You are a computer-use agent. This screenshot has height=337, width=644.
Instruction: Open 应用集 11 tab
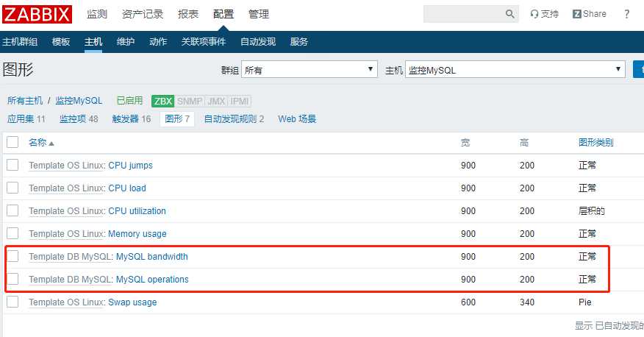26,119
